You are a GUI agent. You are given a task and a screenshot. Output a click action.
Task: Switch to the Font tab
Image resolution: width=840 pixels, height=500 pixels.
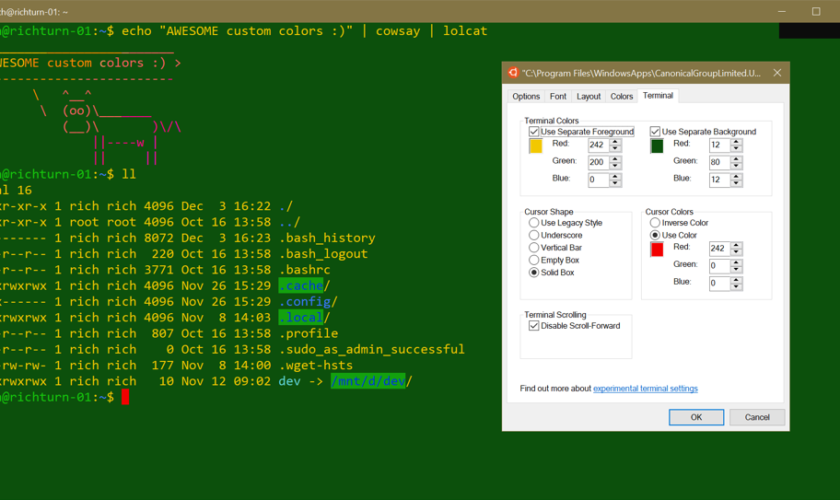558,96
